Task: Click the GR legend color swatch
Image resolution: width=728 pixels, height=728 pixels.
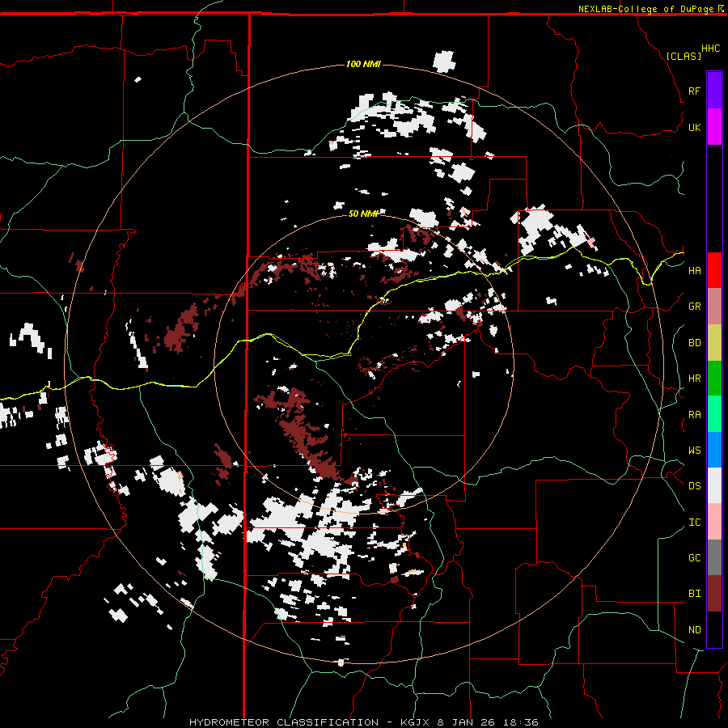Action: click(x=714, y=307)
